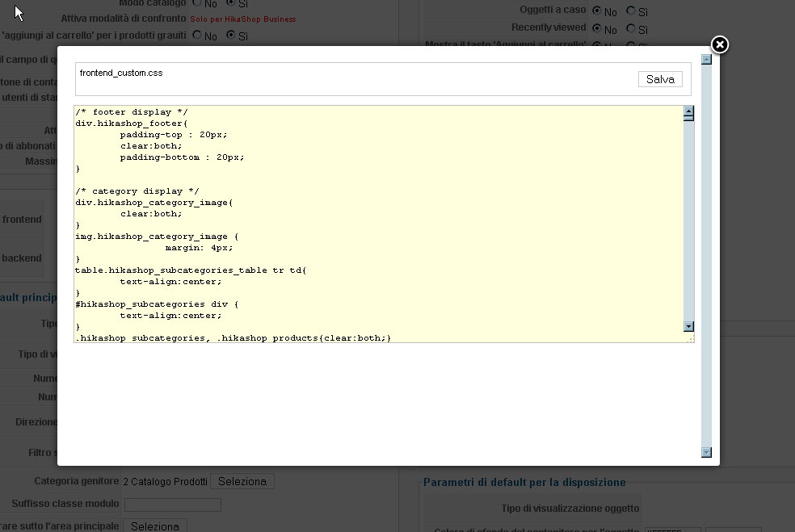This screenshot has width=795, height=532.
Task: Click the popup's outer scroll-down arrow
Action: tap(706, 452)
